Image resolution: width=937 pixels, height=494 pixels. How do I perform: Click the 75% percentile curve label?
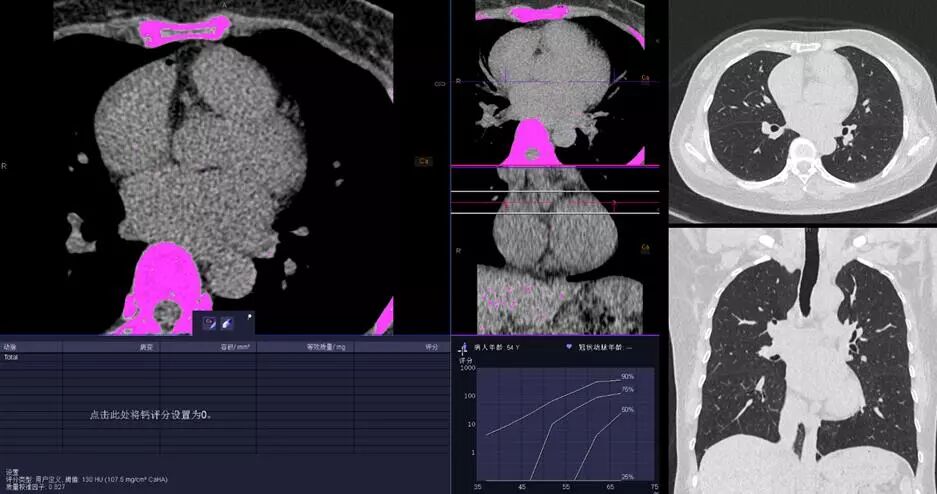pyautogui.click(x=627, y=389)
